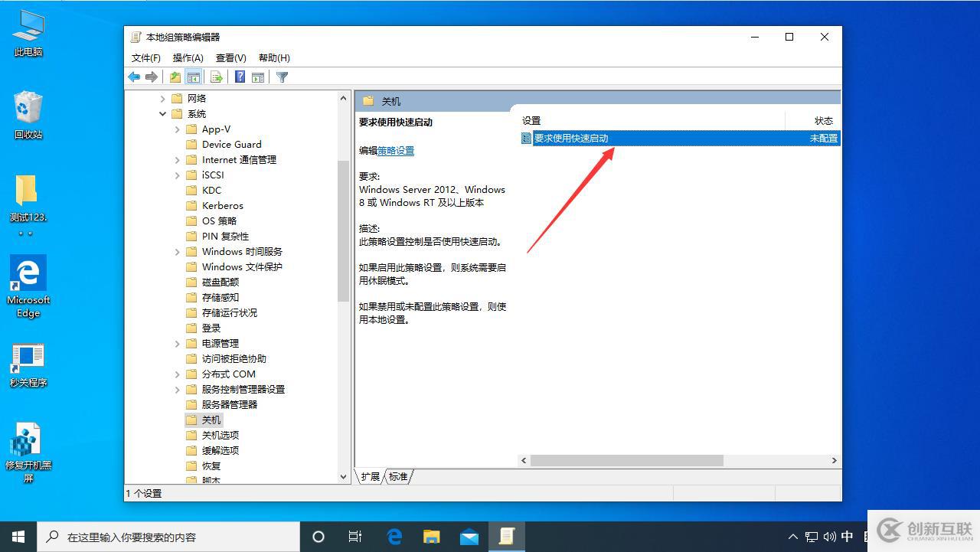Open the 查看(V) menu
Viewport: 980px width, 552px height.
230,58
